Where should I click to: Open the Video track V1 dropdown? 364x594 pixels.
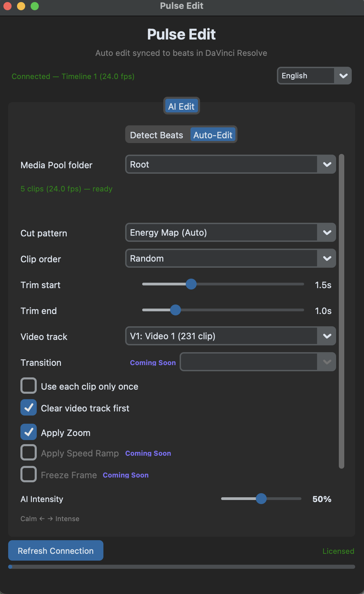pos(231,336)
